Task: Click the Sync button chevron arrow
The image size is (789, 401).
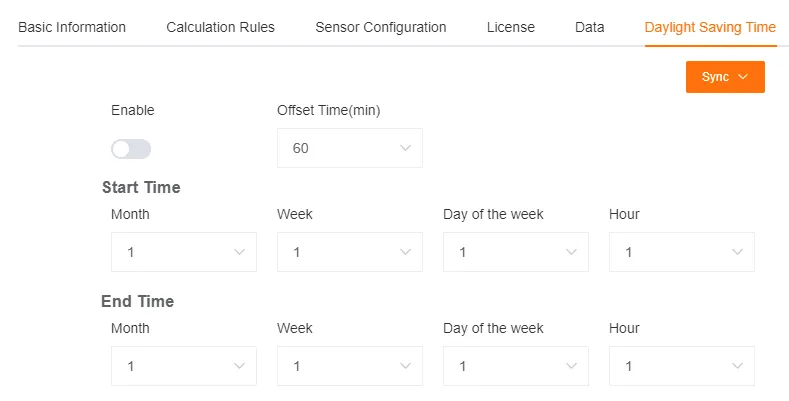Action: pyautogui.click(x=743, y=77)
